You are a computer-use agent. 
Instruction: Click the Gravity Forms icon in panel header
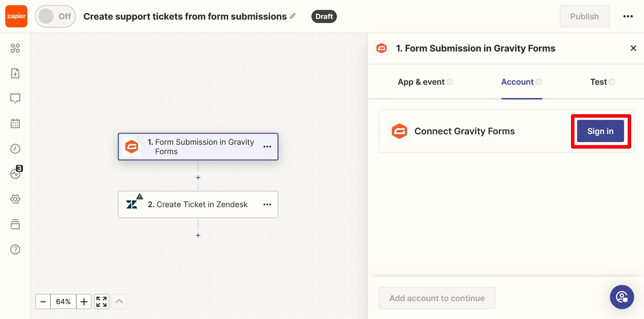[381, 49]
